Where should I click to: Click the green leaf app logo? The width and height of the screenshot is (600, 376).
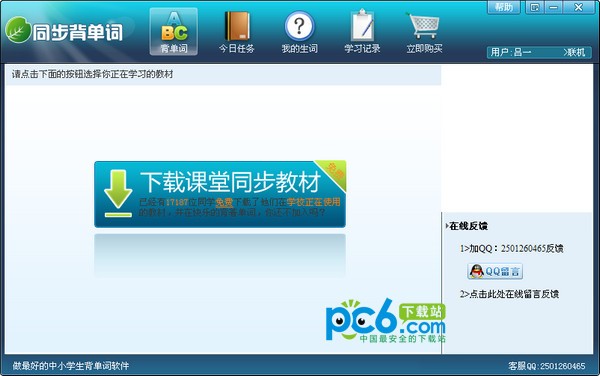[x=18, y=30]
